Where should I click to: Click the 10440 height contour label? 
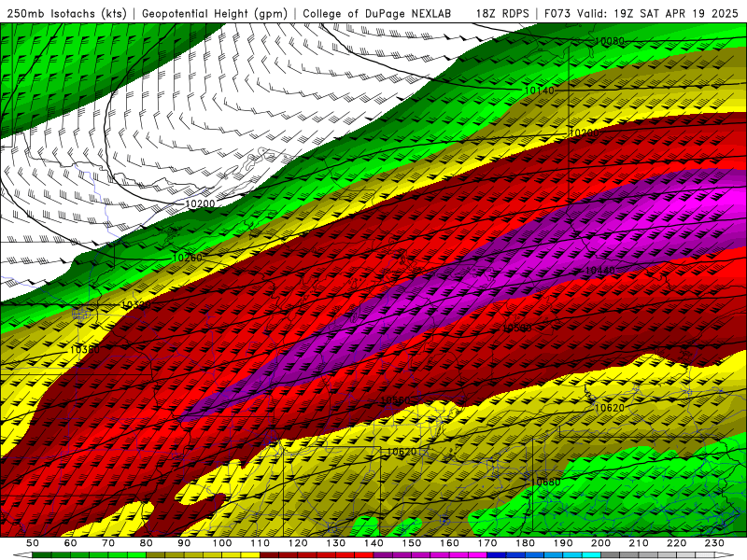[x=599, y=271]
